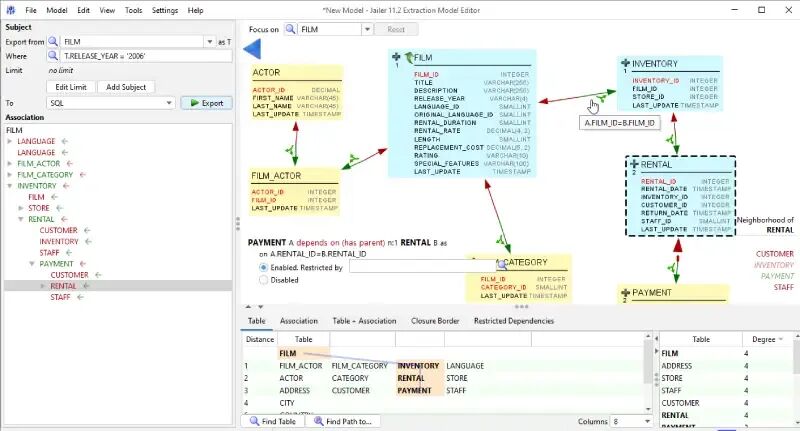Open the Export from FILM dropdown arrow
The image size is (800, 431).
[209, 42]
